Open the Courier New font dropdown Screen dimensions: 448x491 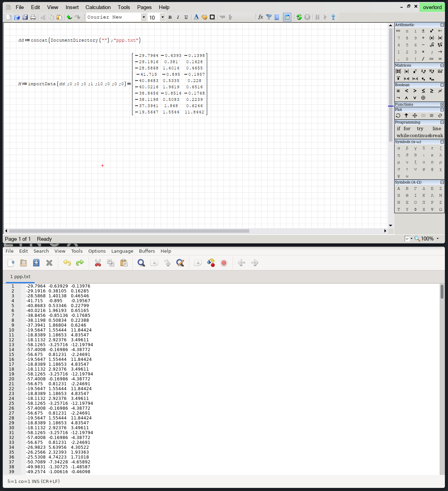click(144, 17)
